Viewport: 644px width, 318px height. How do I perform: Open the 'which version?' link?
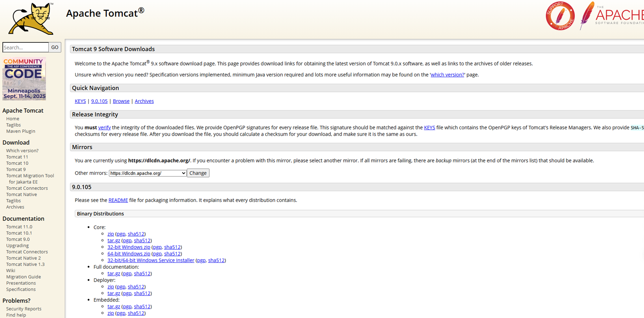447,75
